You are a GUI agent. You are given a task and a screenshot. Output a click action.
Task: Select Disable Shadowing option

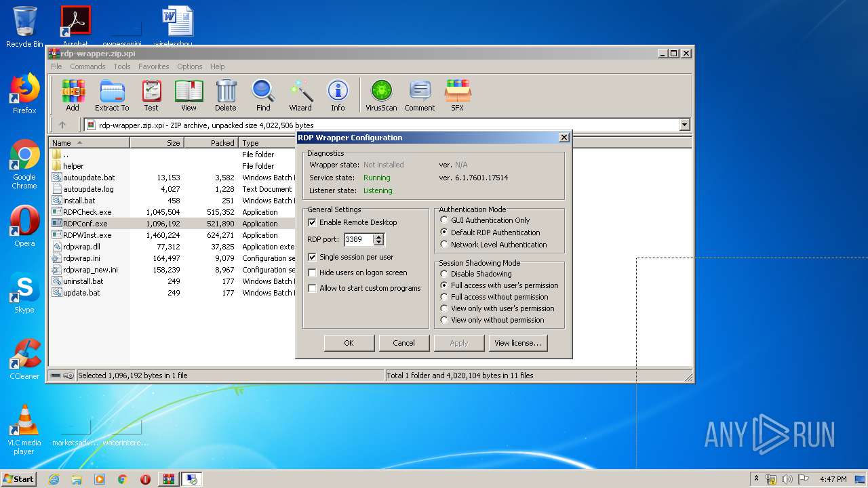pos(444,274)
